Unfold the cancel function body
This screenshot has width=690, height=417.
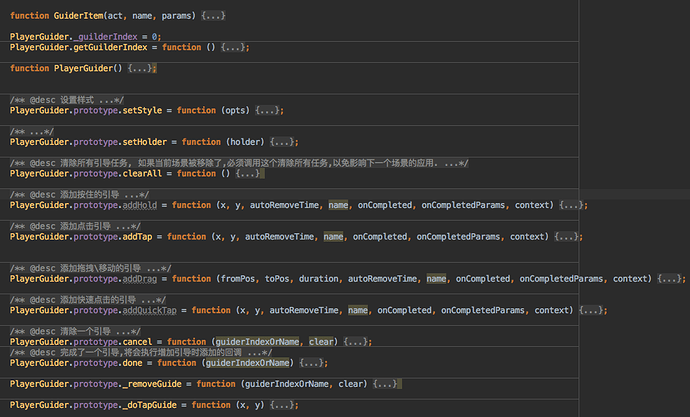click(358, 342)
